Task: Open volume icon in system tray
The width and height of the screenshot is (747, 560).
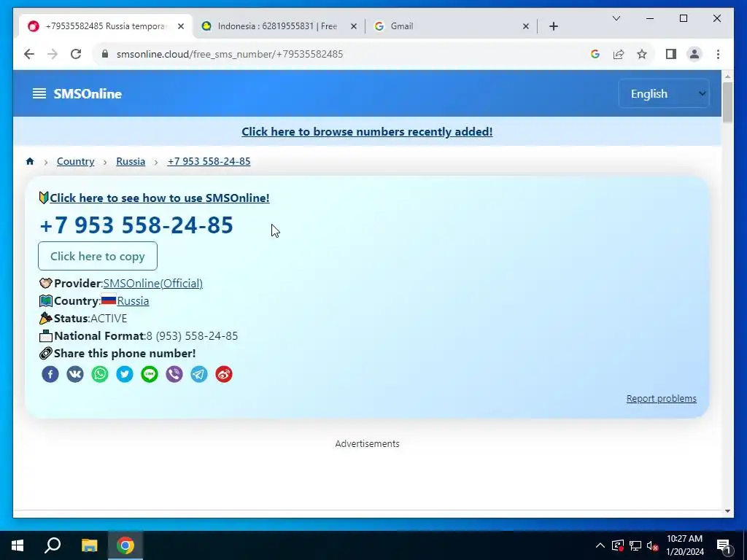Action: click(x=652, y=545)
